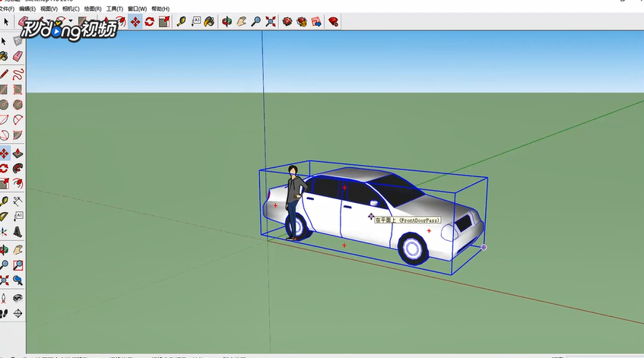The width and height of the screenshot is (644, 358).
Task: Activate Zoom in left toolbar
Action: point(4,265)
